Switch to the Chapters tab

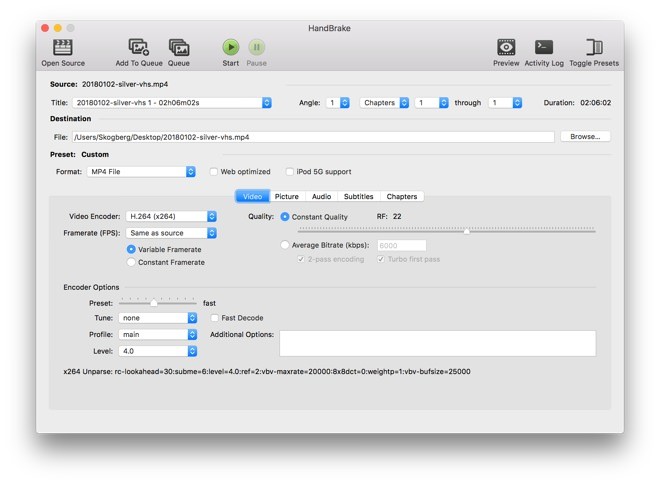[402, 197]
